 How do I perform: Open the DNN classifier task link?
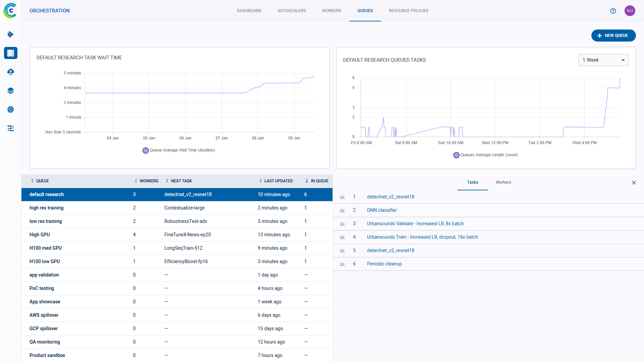point(382,210)
